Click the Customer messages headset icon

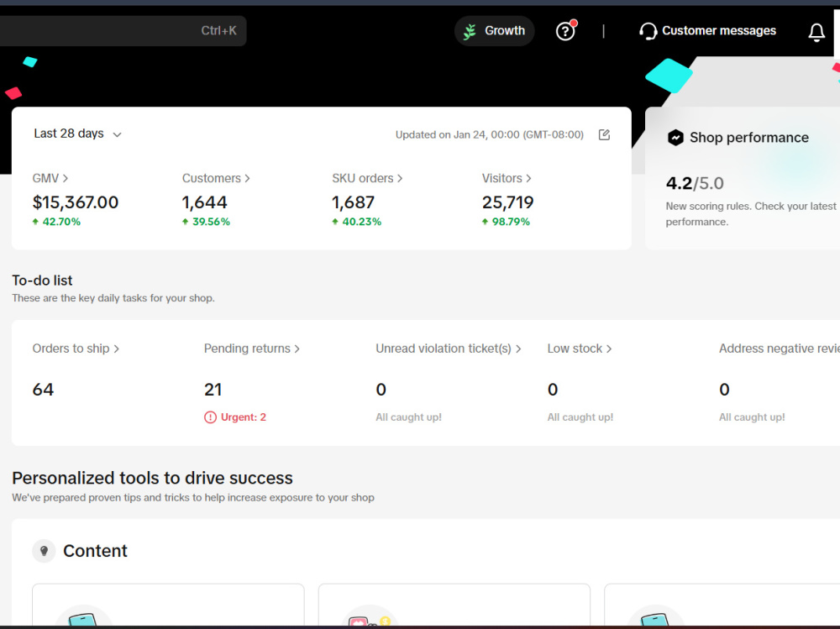[648, 31]
